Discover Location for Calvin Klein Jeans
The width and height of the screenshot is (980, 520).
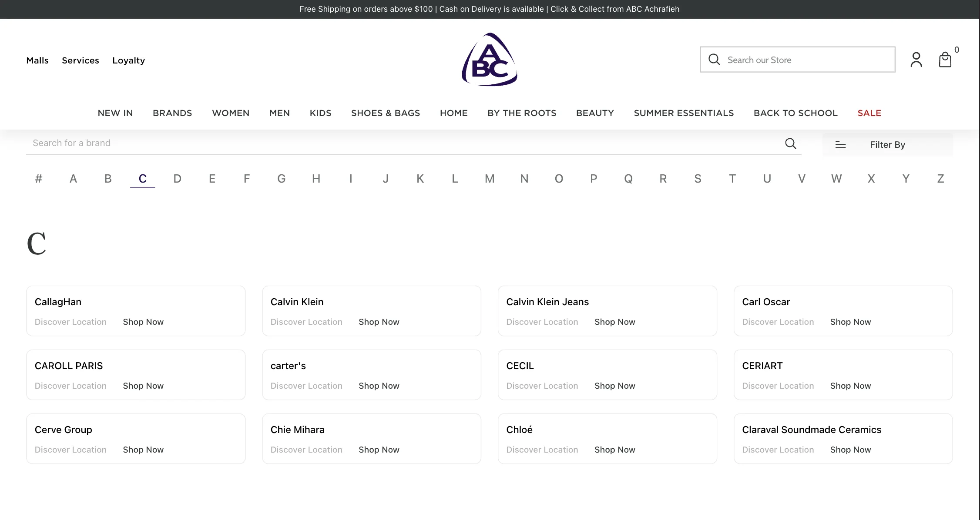(x=542, y=322)
